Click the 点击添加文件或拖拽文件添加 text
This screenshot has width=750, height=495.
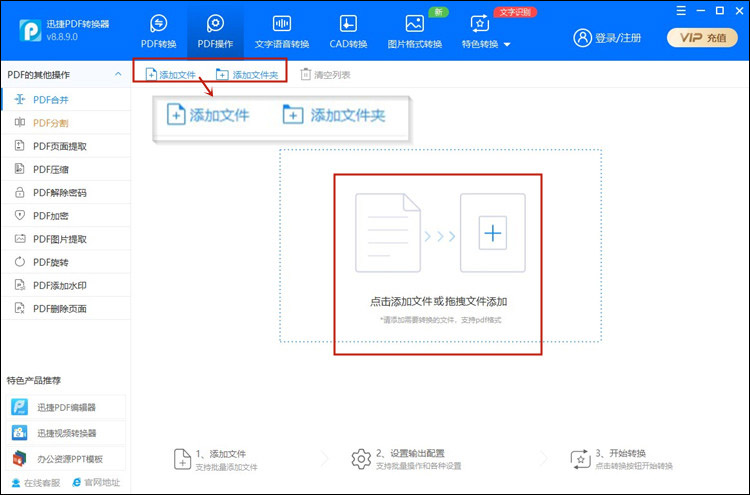pos(439,302)
